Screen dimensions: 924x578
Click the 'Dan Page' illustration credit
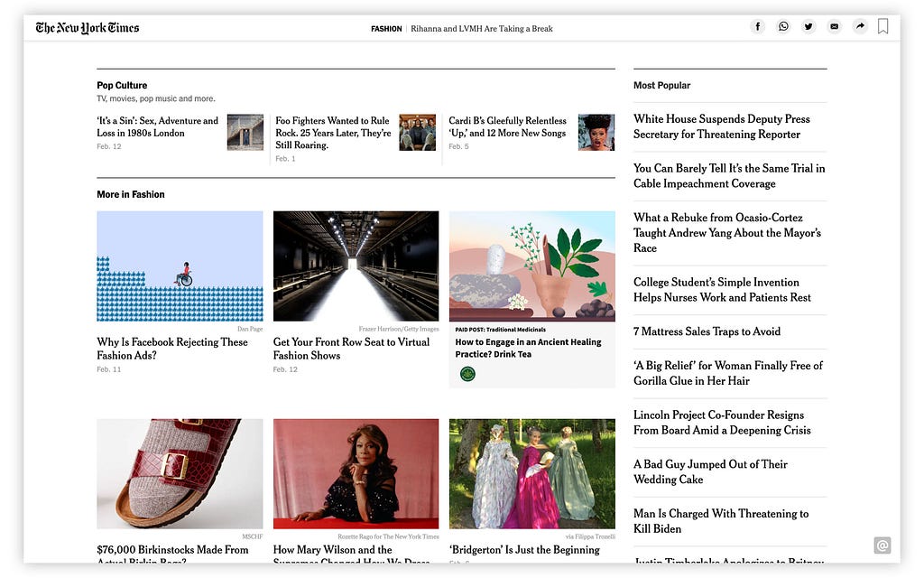click(x=250, y=329)
